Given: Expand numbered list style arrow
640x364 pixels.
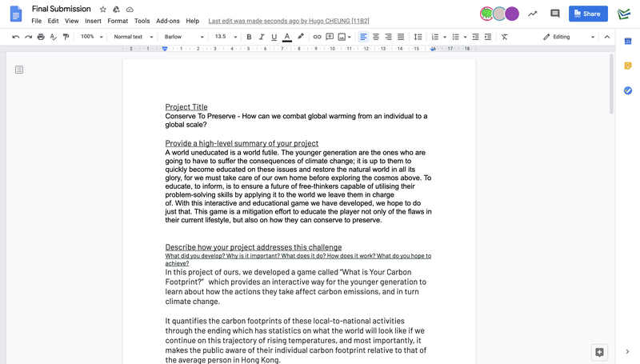Looking at the screenshot, I should coord(445,37).
